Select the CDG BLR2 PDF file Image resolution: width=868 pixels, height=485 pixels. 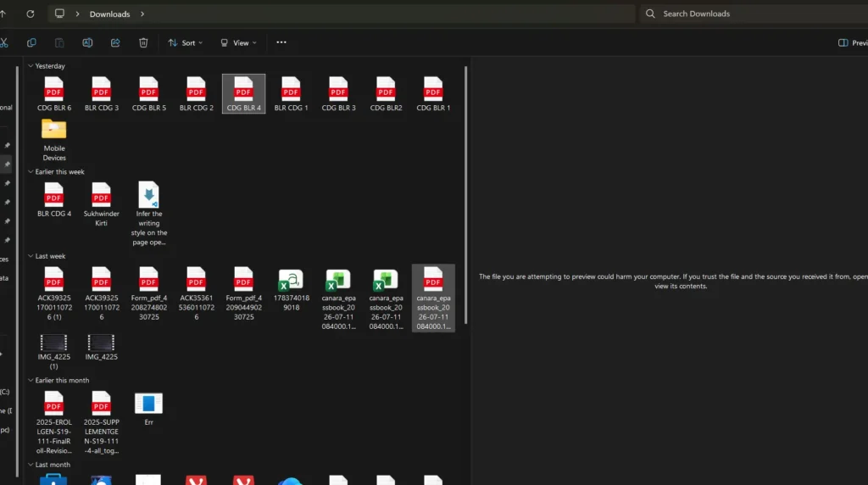pos(386,93)
